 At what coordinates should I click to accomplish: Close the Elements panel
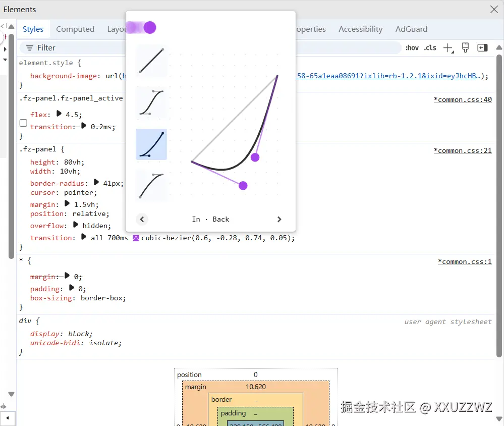coord(494,9)
